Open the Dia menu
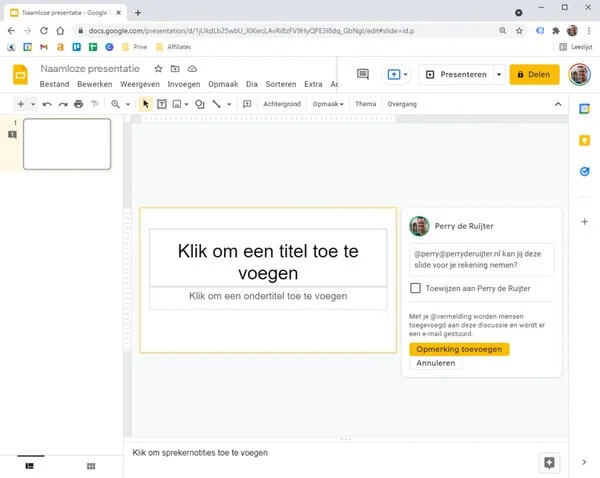600x478 pixels. tap(251, 84)
